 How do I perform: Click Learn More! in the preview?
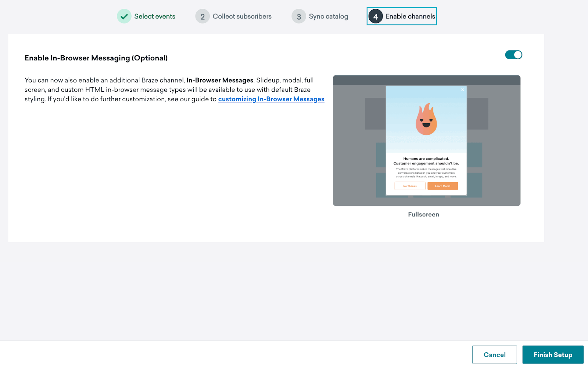[x=442, y=186]
